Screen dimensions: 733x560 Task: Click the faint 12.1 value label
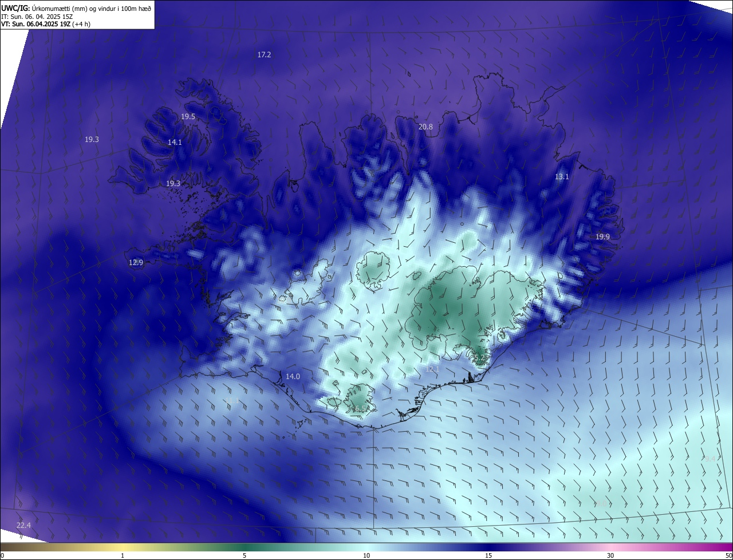click(x=432, y=369)
